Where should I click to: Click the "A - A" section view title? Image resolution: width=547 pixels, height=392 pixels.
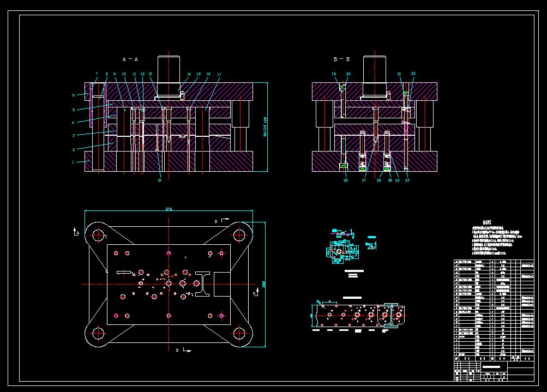pos(130,59)
